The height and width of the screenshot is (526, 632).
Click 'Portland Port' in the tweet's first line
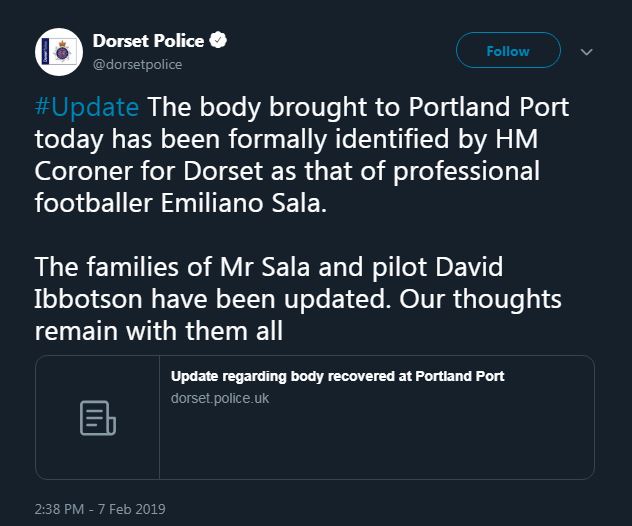tap(489, 107)
